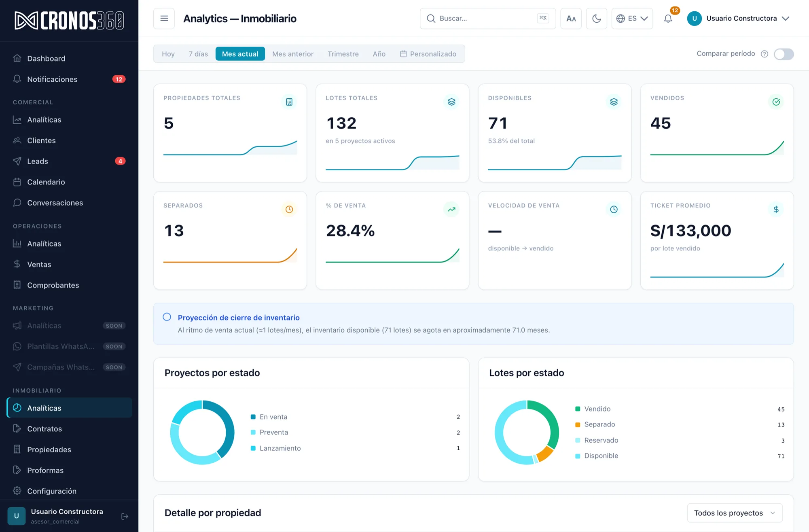Screen dimensions: 809x532
Task: Select the 7 días period tab
Action: [x=198, y=54]
